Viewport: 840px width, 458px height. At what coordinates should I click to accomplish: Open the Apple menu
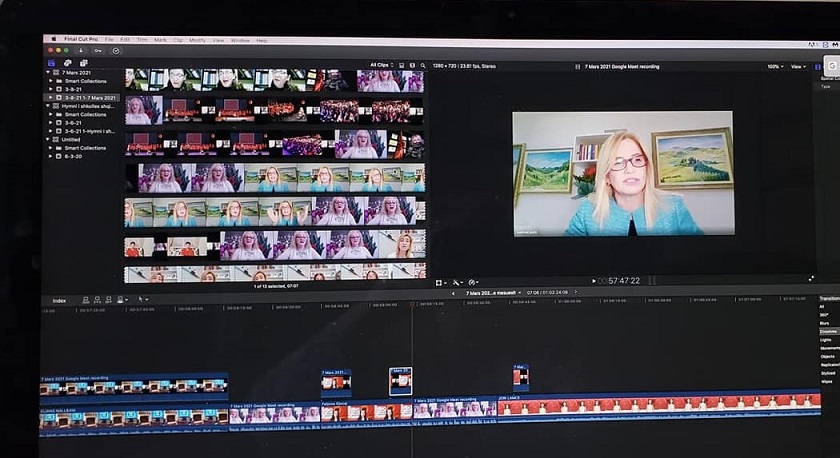click(x=54, y=39)
